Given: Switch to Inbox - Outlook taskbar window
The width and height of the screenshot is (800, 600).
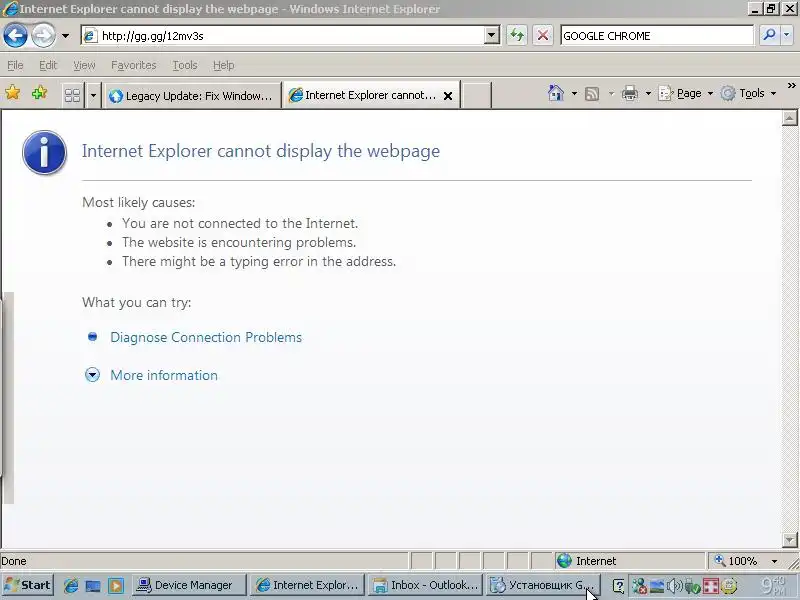Looking at the screenshot, I should click(x=425, y=585).
